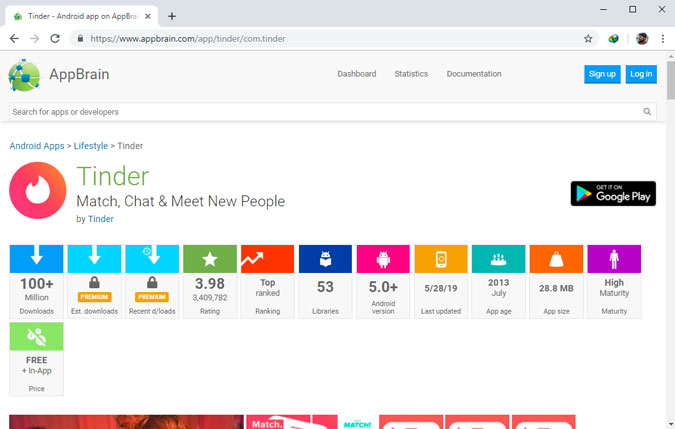Click the orange App size tile
The width and height of the screenshot is (675, 429).
(556, 281)
